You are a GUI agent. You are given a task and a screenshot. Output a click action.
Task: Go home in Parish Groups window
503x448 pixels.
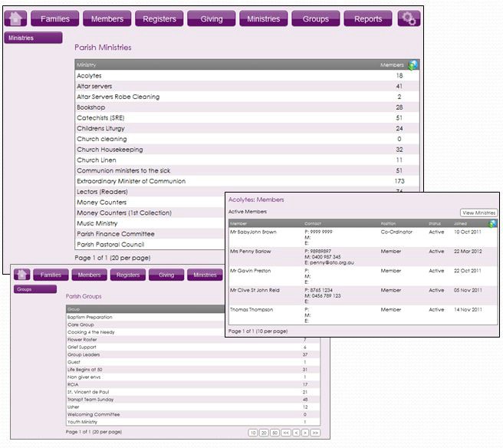[21, 275]
